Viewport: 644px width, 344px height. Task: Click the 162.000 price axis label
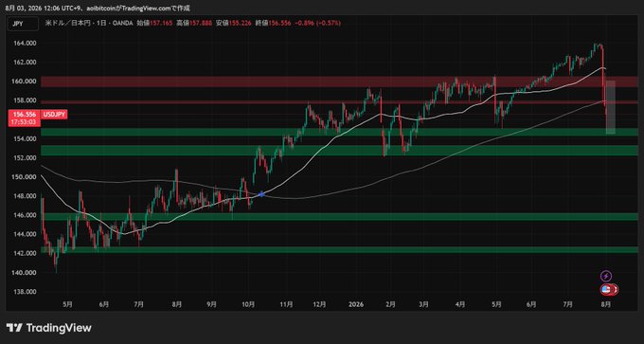(x=25, y=62)
